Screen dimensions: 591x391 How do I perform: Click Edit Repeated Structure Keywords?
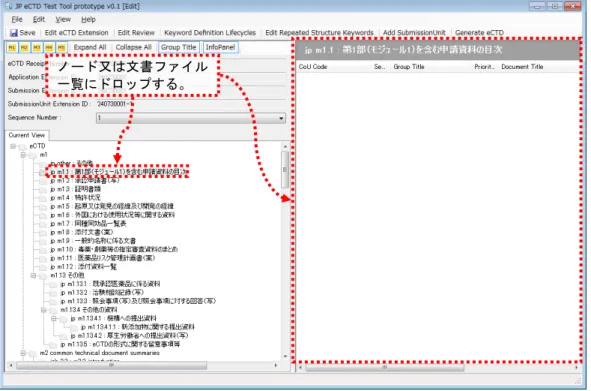pos(319,33)
